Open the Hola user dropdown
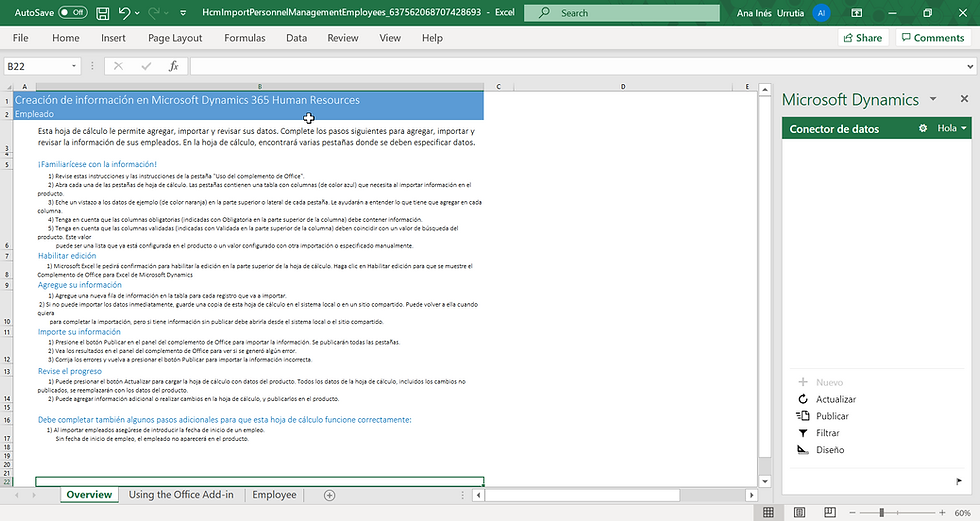Screen dimensions: 980x521 pyautogui.click(x=952, y=128)
